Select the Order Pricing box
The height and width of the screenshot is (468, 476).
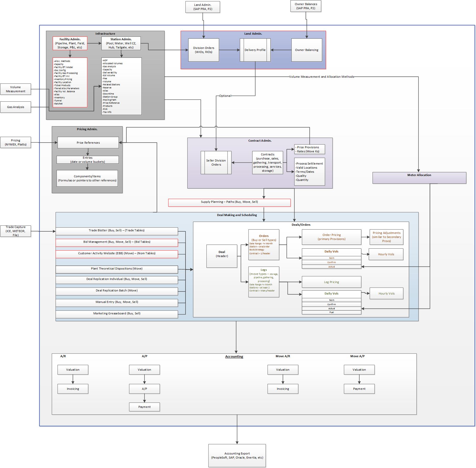click(332, 237)
